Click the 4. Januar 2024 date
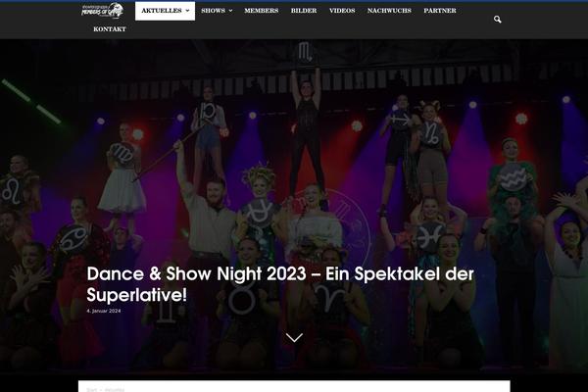Image resolution: width=588 pixels, height=392 pixels. coord(104,311)
